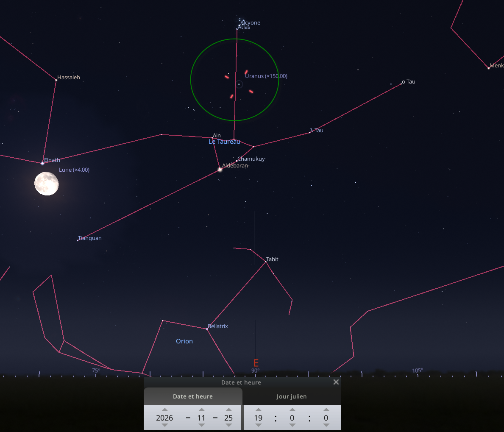Click the minutes field in time dialog
504x432 pixels.
coord(292,418)
